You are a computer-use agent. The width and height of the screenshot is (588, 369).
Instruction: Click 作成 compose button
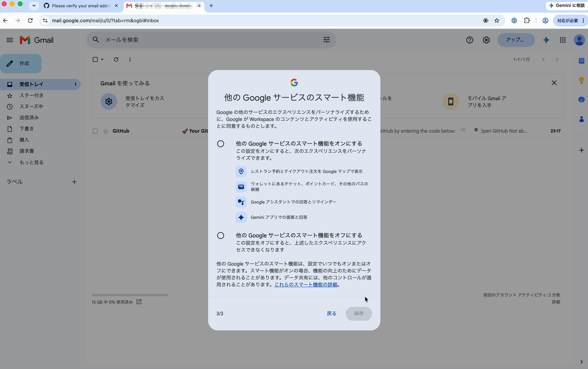pyautogui.click(x=21, y=63)
